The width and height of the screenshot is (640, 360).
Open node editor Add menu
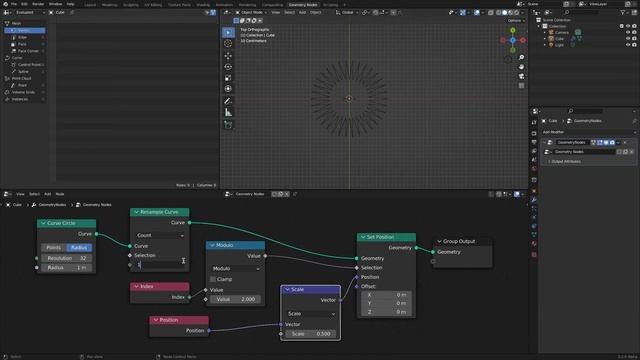48,194
